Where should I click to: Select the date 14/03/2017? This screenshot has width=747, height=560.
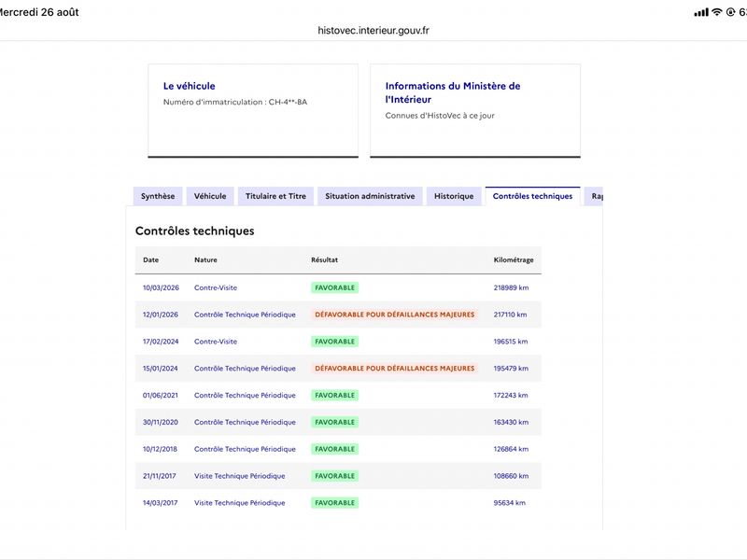(x=160, y=503)
